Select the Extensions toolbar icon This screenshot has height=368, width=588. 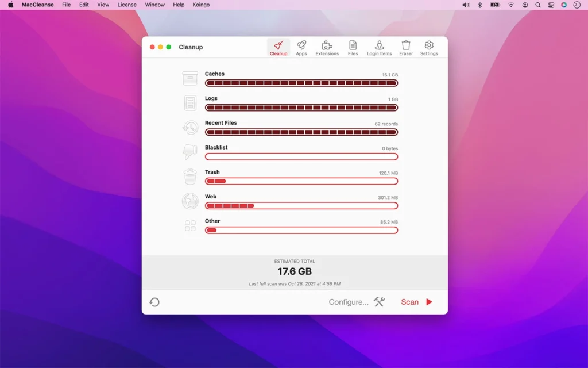click(x=327, y=48)
